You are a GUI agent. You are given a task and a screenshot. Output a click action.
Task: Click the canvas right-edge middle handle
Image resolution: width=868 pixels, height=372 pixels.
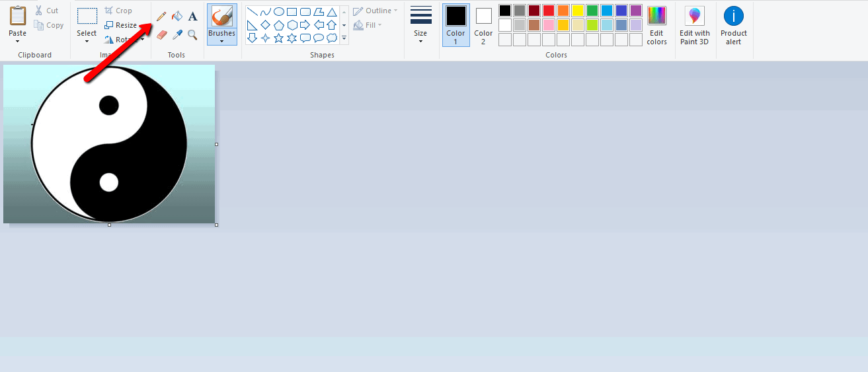tap(216, 144)
